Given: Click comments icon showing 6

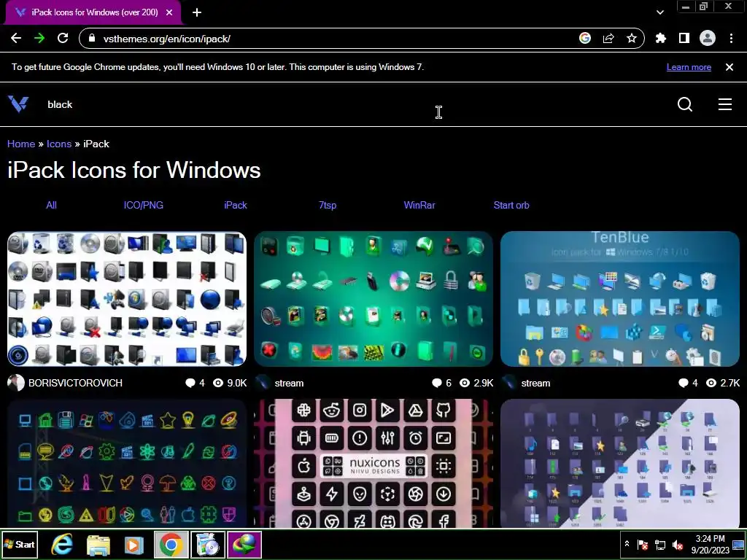Looking at the screenshot, I should click(x=436, y=383).
